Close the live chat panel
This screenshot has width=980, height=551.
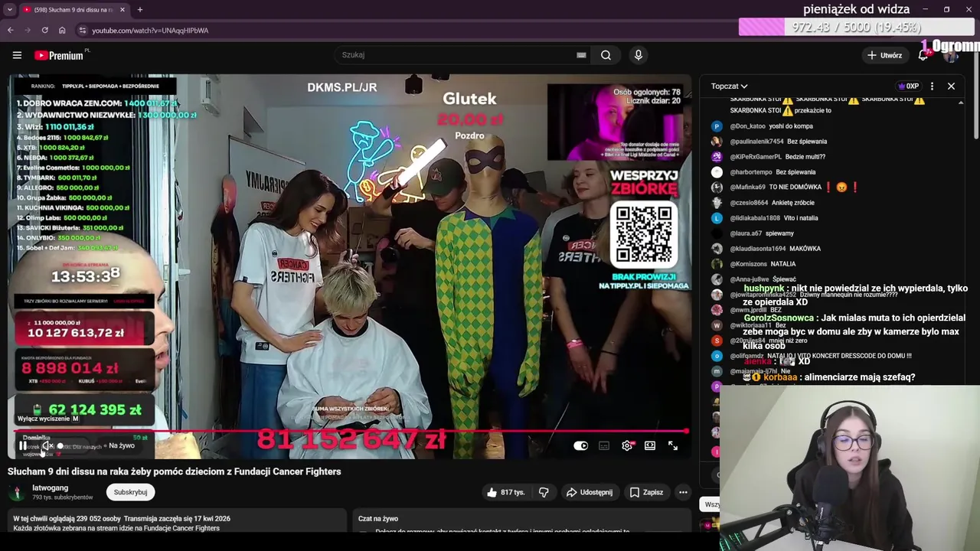click(951, 86)
